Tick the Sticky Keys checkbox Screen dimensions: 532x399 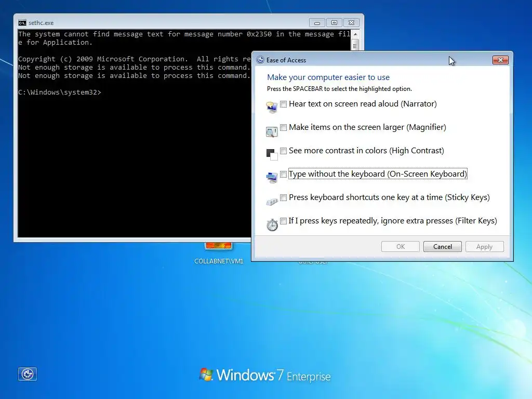283,198
